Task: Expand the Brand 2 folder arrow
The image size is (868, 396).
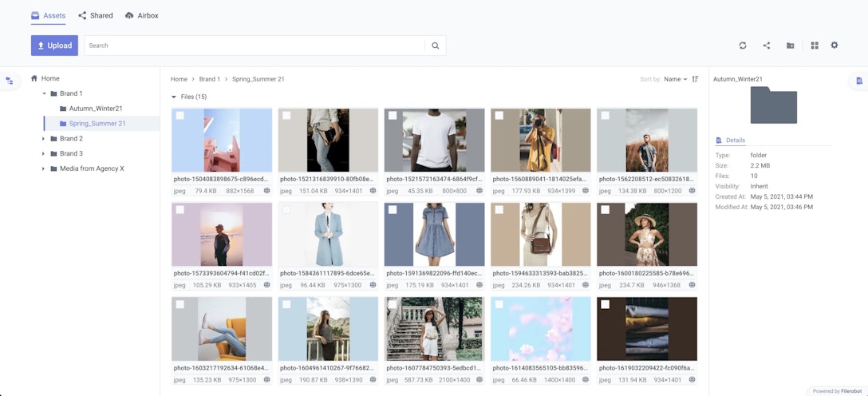Action: click(x=44, y=139)
